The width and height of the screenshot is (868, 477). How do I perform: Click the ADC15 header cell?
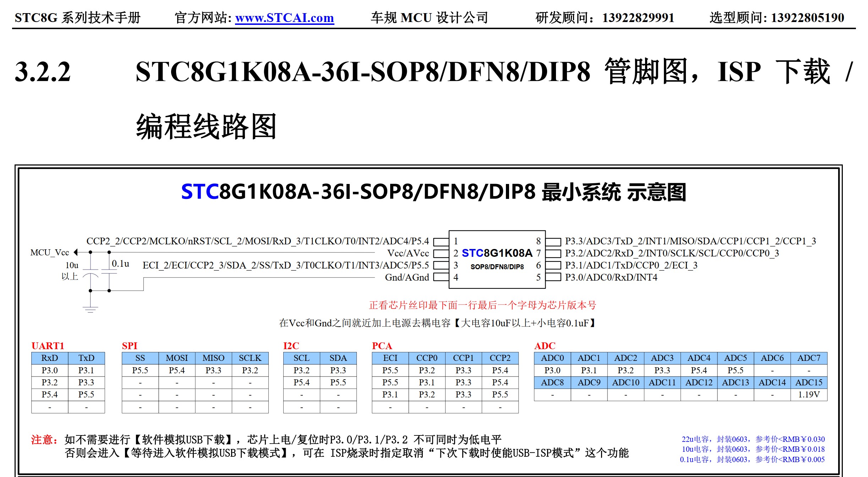(809, 383)
